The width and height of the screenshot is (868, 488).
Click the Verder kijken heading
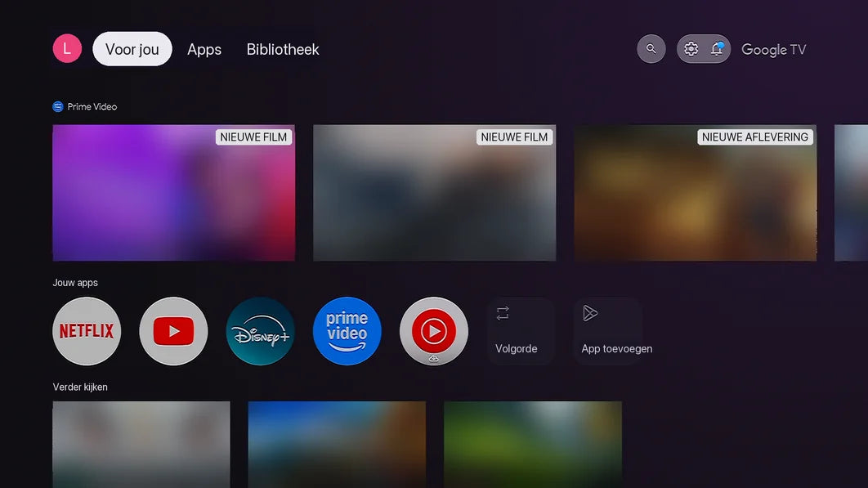[80, 387]
